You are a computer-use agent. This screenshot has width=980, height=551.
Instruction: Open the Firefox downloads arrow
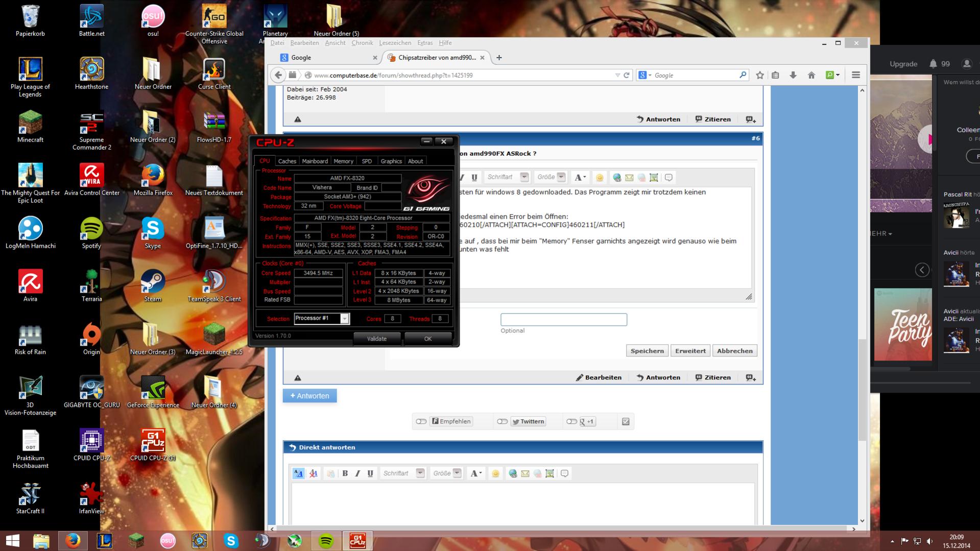793,75
